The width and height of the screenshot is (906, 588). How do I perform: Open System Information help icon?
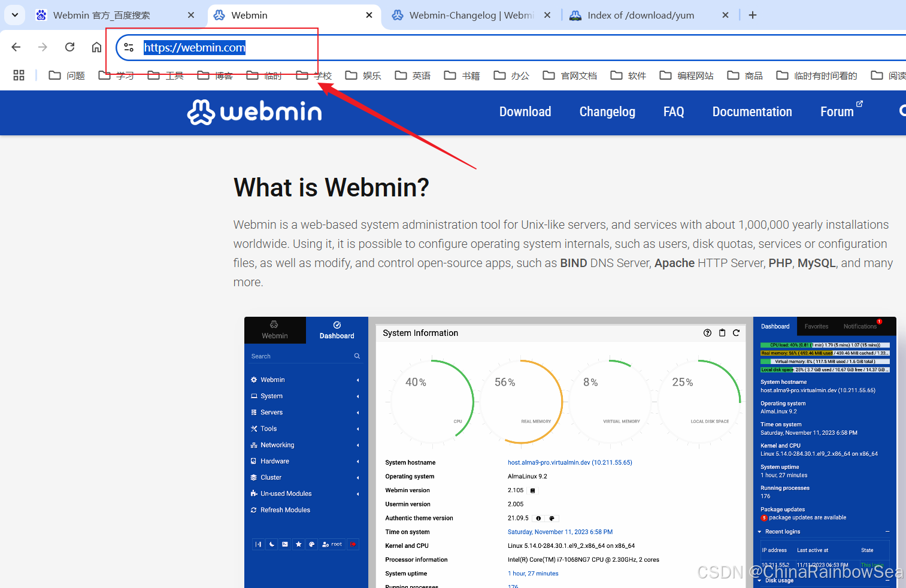click(x=707, y=333)
